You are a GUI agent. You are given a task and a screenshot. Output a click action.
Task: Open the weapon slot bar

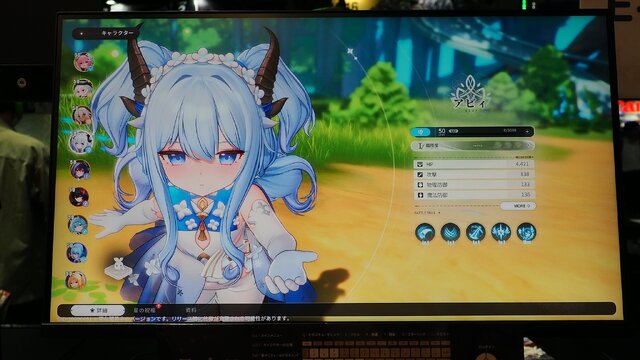click(473, 146)
